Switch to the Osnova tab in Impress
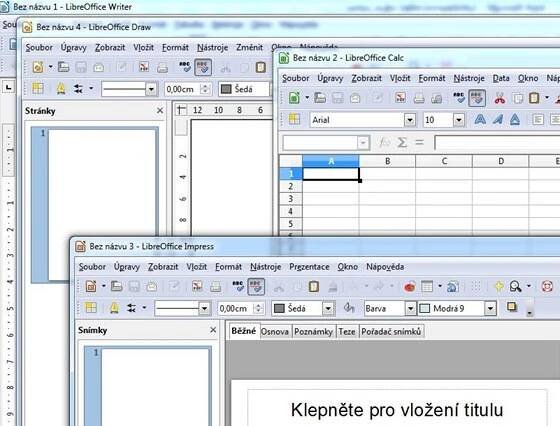This screenshot has height=426, width=560. coord(274,332)
